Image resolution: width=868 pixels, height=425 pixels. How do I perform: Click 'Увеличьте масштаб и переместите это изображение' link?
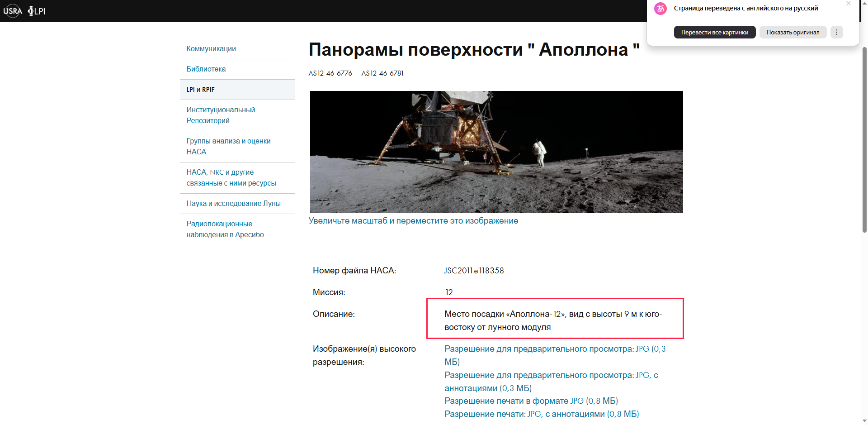tap(413, 221)
